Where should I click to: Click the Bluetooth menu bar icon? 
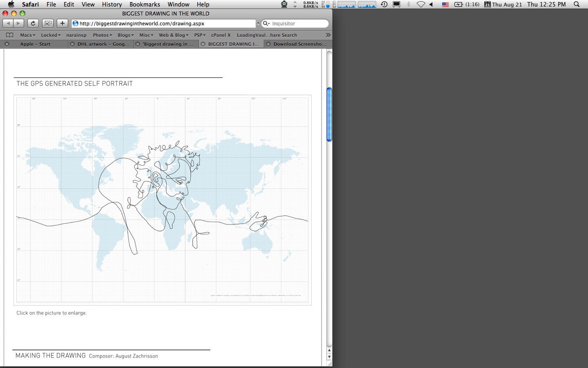point(408,4)
